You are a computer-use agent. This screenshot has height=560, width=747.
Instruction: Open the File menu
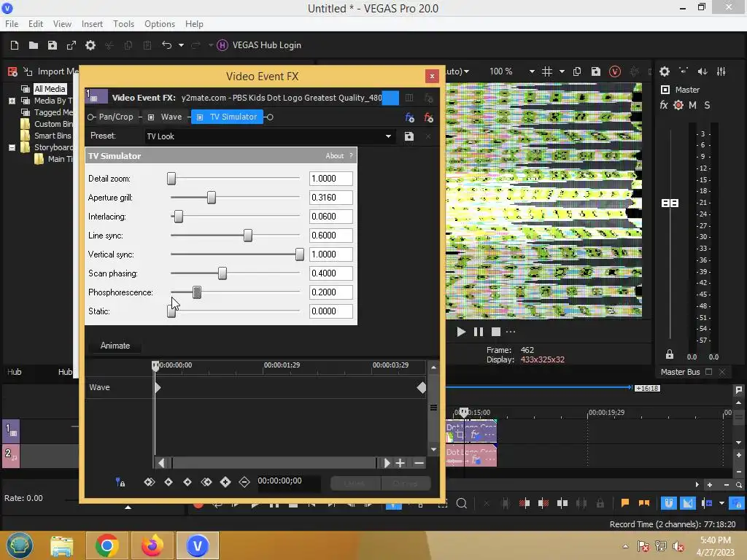click(x=12, y=24)
